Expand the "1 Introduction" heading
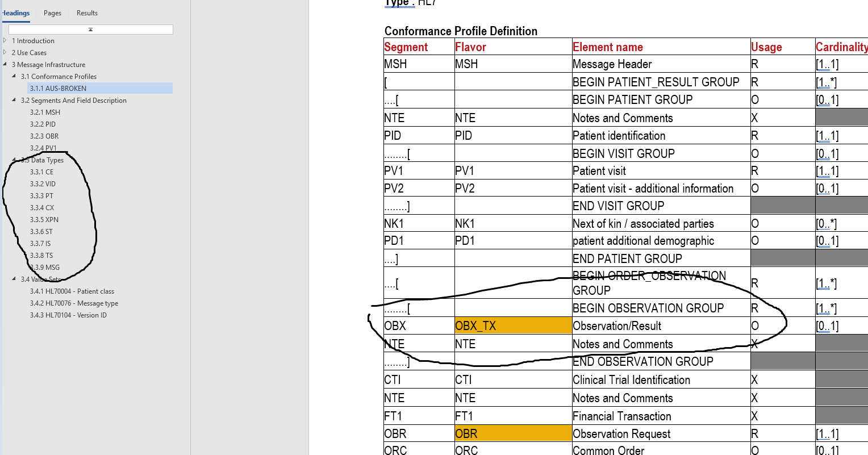 point(5,40)
